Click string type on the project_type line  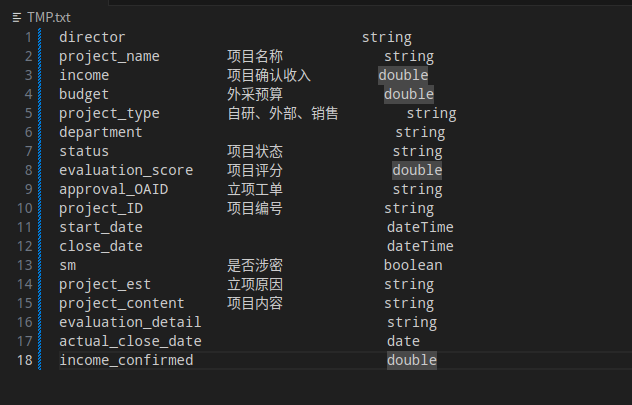click(x=431, y=113)
